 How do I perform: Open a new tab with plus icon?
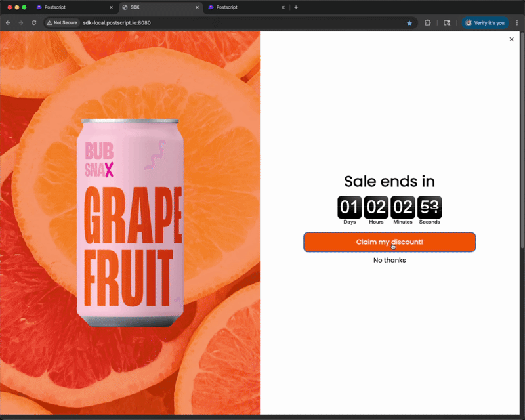click(x=296, y=7)
